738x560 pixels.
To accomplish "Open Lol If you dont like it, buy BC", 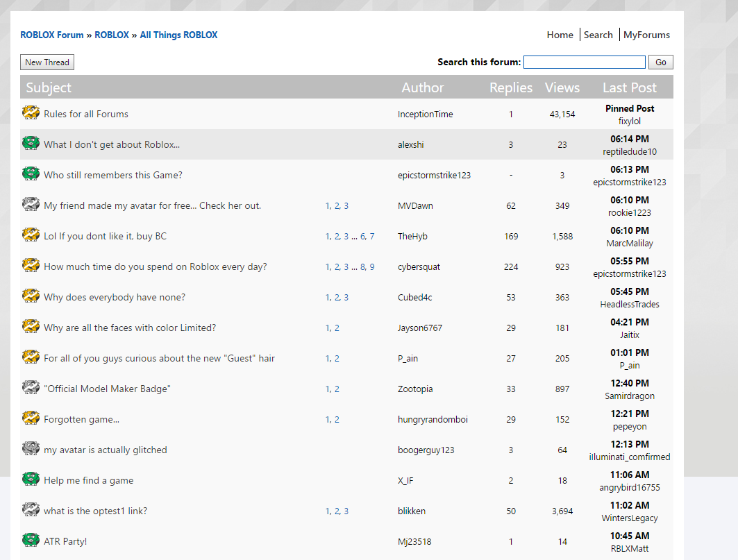I will coord(105,236).
